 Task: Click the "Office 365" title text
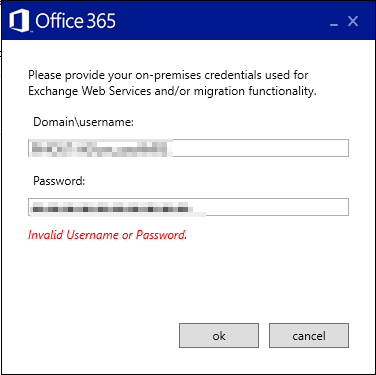coord(75,21)
